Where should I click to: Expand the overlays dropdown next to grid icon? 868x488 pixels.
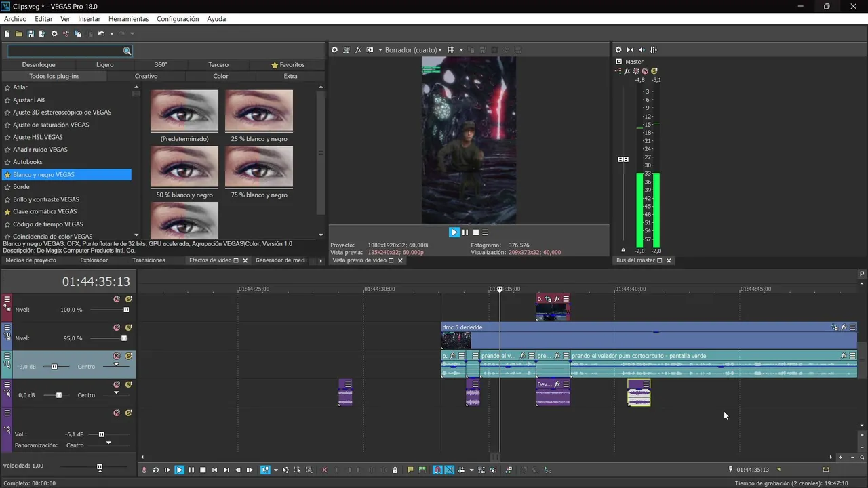[x=461, y=50]
